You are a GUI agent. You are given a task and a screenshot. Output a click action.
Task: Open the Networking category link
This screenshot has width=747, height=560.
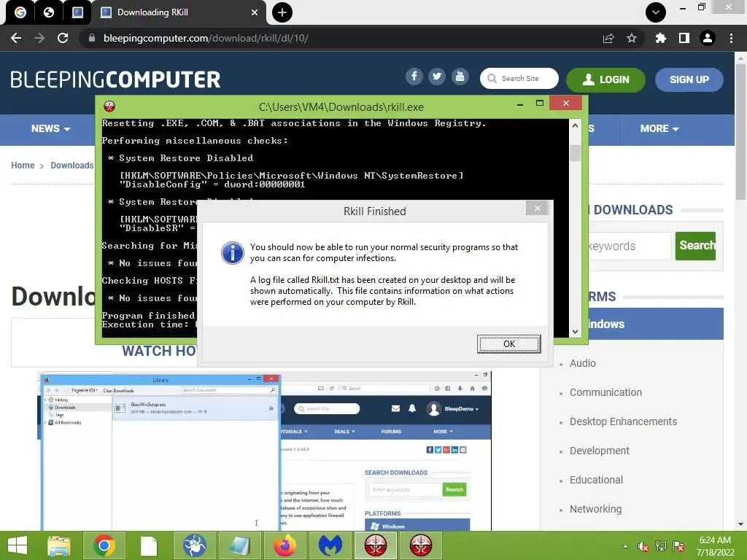(x=595, y=509)
